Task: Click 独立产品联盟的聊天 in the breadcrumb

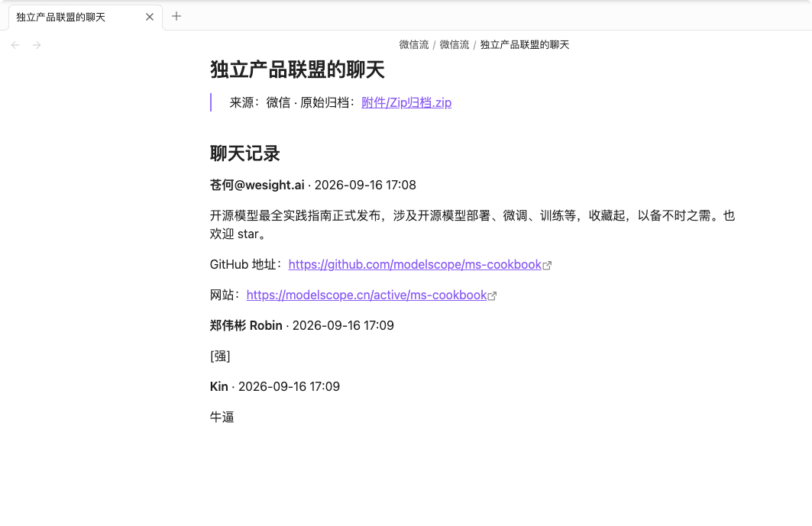Action: pyautogui.click(x=525, y=45)
